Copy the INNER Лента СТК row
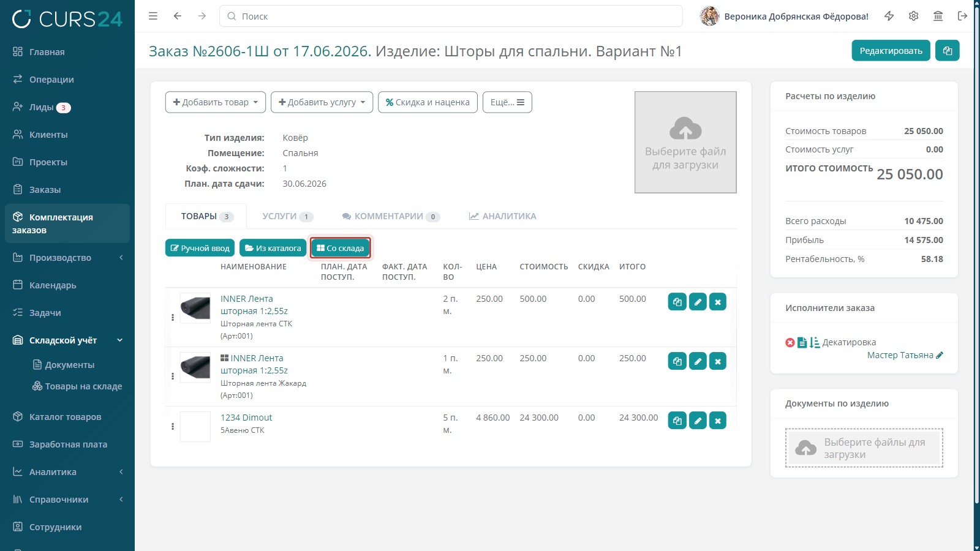980x551 pixels. click(677, 302)
